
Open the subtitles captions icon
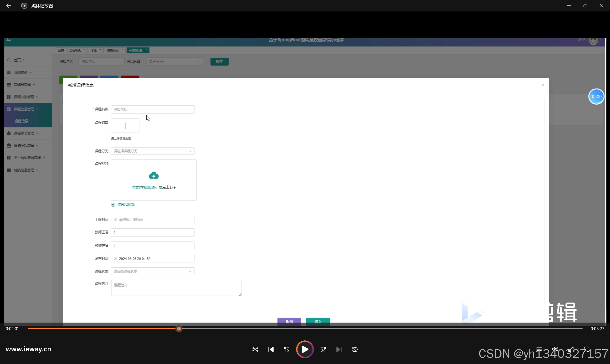[x=539, y=349]
